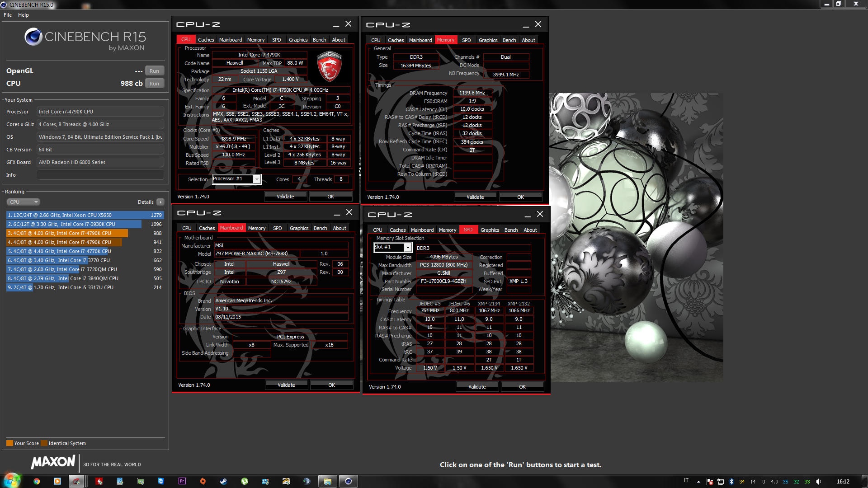Open the Help menu
This screenshot has width=868, height=488.
click(24, 15)
